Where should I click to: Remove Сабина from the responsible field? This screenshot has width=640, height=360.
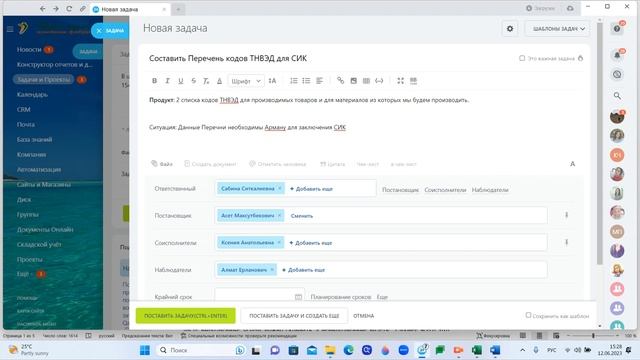pos(280,189)
